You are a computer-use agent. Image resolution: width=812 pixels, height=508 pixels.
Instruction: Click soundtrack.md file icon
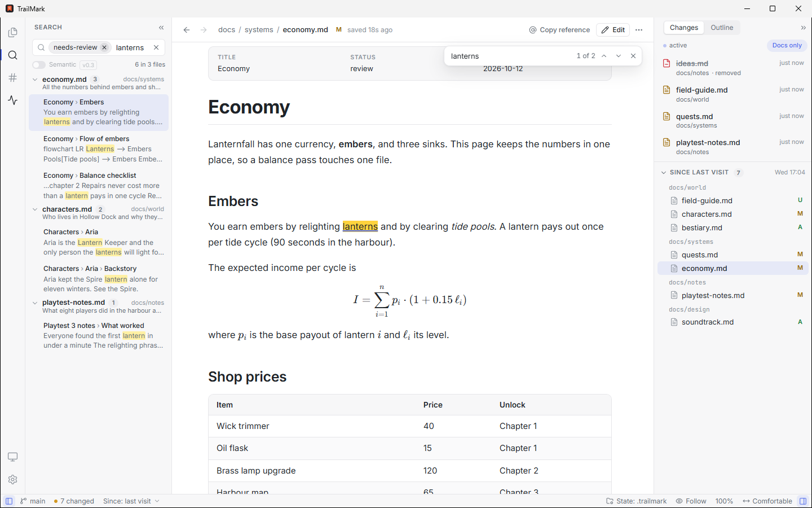click(674, 322)
